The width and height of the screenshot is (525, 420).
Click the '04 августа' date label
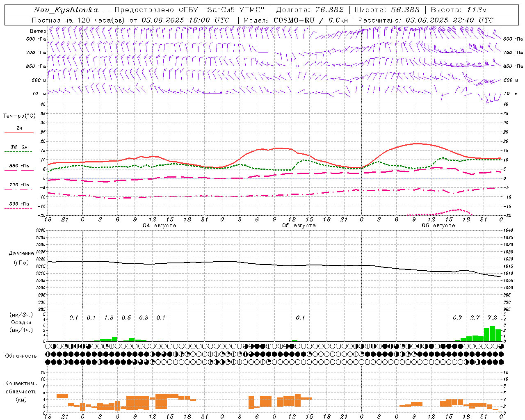click(x=160, y=226)
